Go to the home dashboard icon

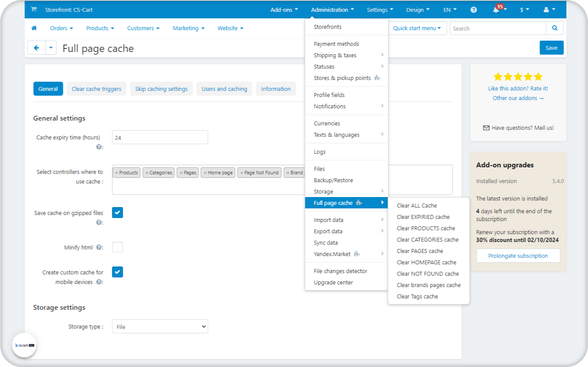click(x=34, y=28)
